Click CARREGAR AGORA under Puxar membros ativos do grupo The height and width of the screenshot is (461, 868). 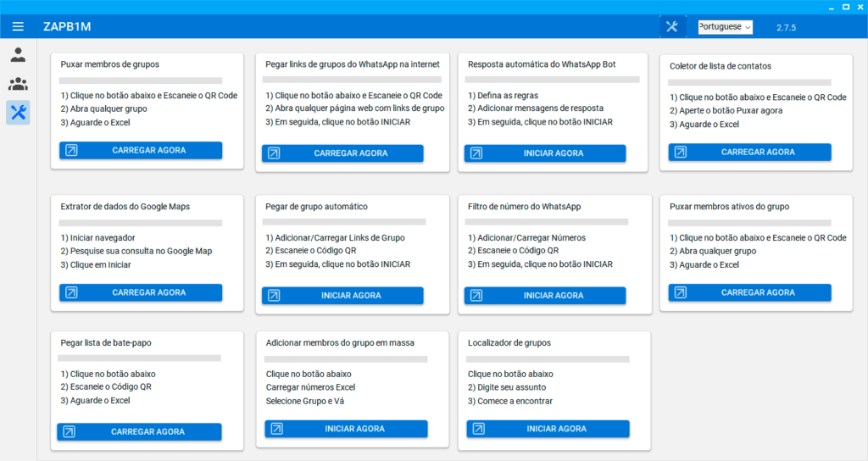pyautogui.click(x=758, y=292)
